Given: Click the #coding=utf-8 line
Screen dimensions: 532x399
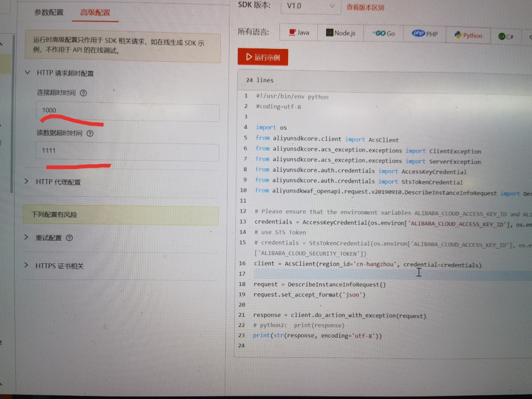Looking at the screenshot, I should [278, 107].
